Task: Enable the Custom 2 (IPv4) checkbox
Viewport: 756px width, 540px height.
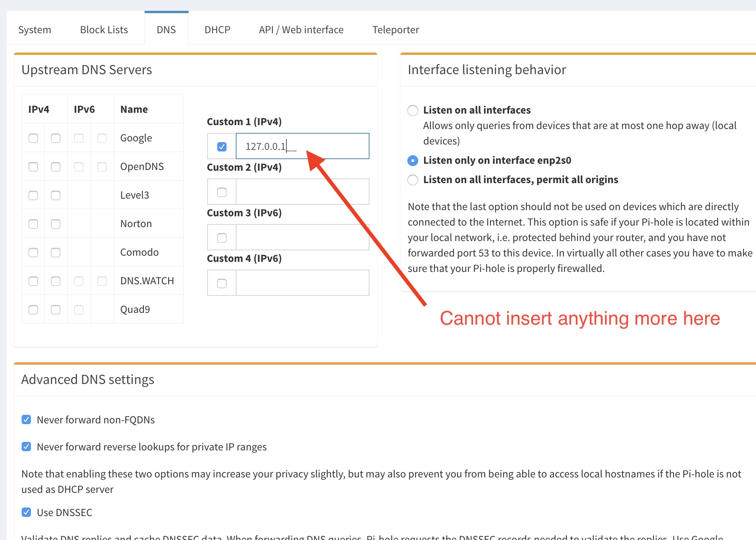Action: [222, 192]
